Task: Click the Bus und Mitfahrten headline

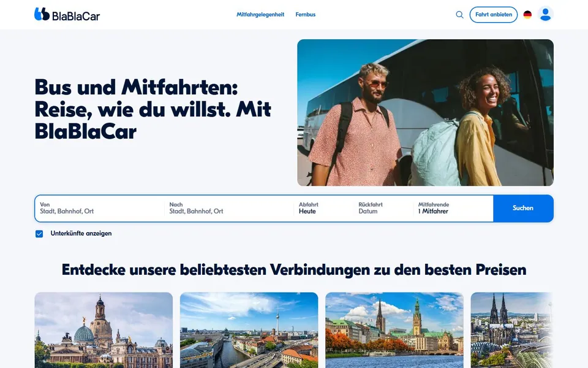Action: [x=153, y=109]
